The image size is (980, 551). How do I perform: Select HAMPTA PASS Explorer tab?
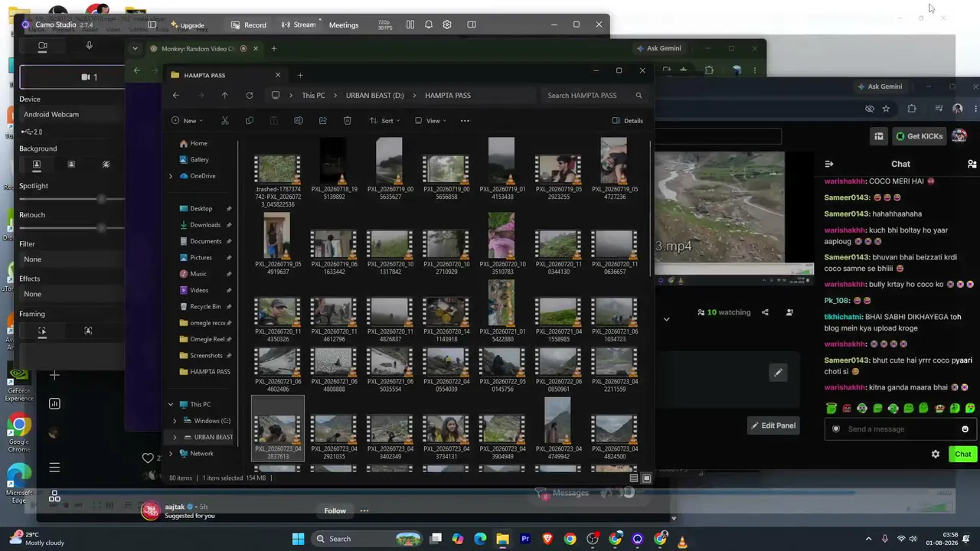(x=226, y=75)
